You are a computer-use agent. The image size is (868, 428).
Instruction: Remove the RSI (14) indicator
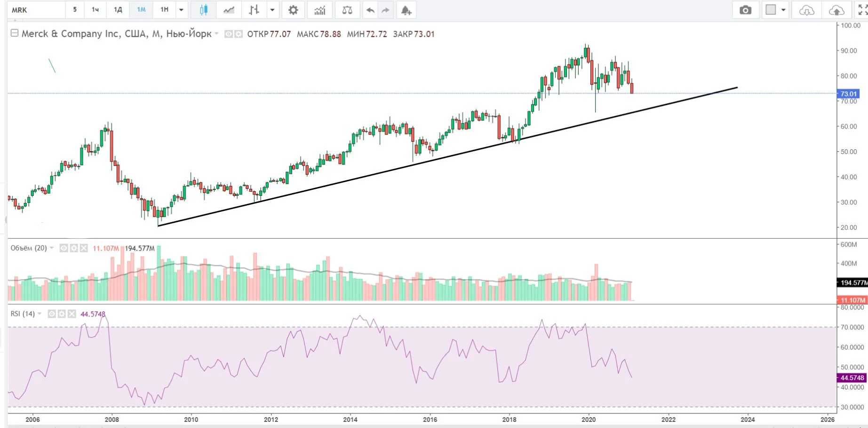72,314
